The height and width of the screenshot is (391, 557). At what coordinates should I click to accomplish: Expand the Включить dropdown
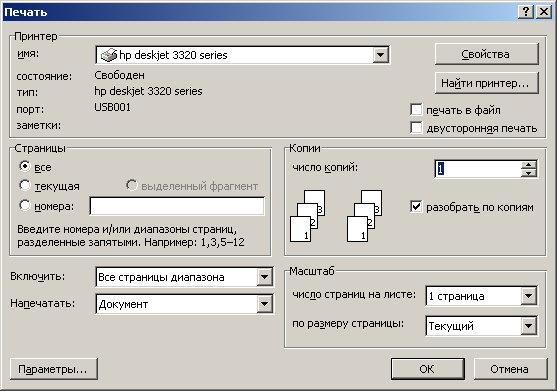(265, 277)
